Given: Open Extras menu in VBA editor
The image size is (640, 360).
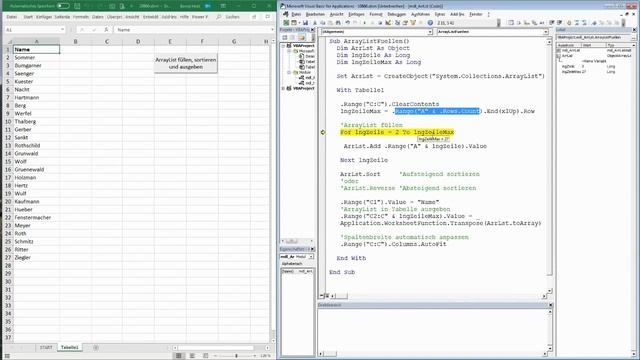Looking at the screenshot, I should 440,14.
